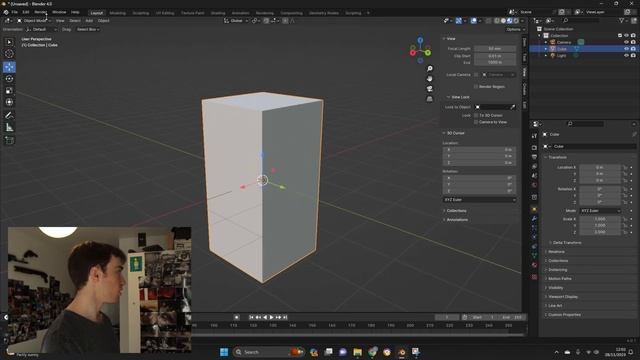Open the File menu
This screenshot has height=360, width=640.
coord(14,12)
